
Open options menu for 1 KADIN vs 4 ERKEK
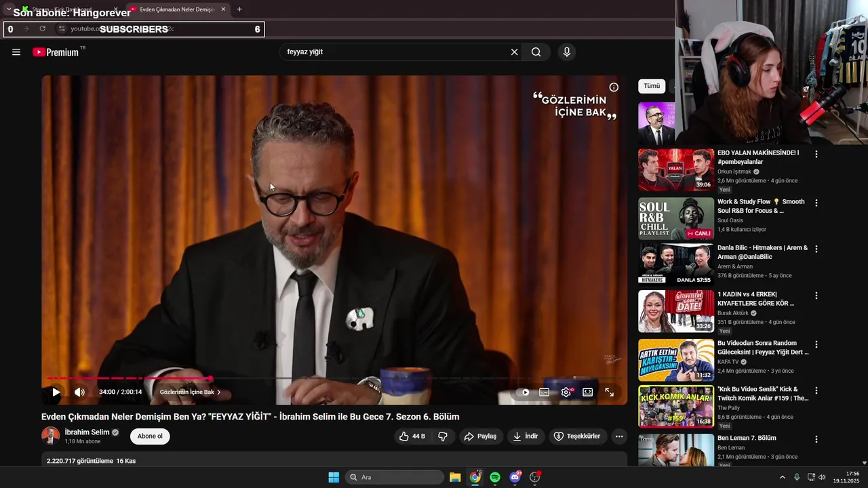[816, 296]
